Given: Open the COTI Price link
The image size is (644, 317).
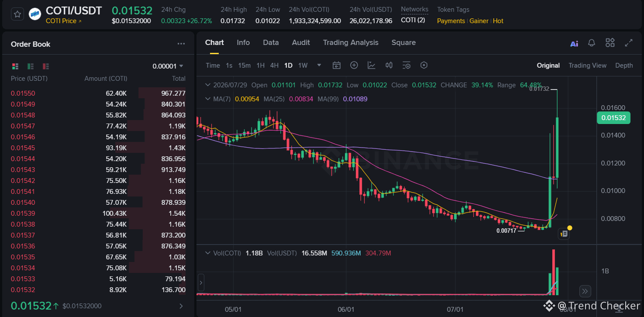Looking at the screenshot, I should click(64, 21).
